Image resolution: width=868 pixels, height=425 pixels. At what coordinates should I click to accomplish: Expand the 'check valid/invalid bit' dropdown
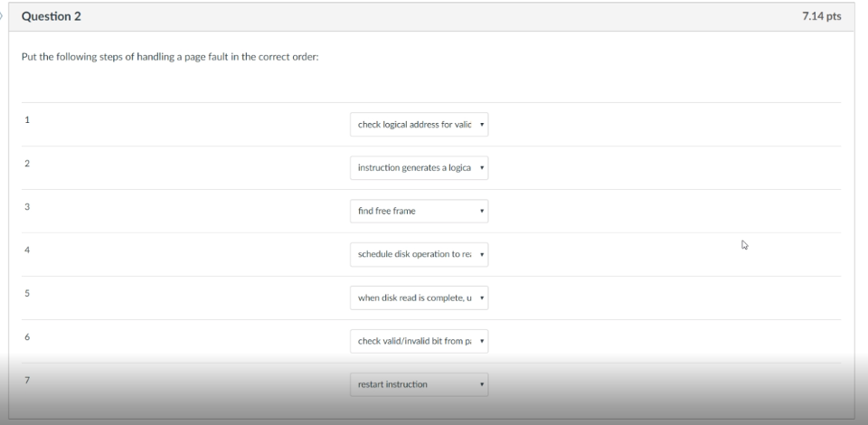coord(419,342)
